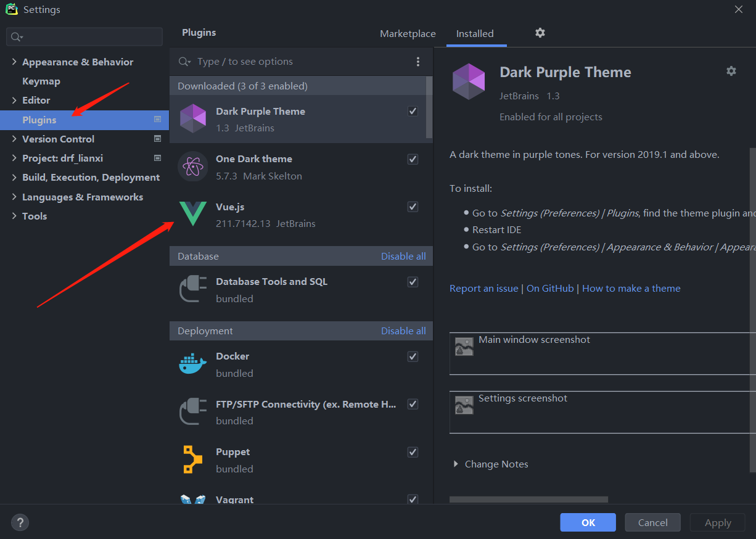Click the One Dark theme atom icon

point(193,167)
